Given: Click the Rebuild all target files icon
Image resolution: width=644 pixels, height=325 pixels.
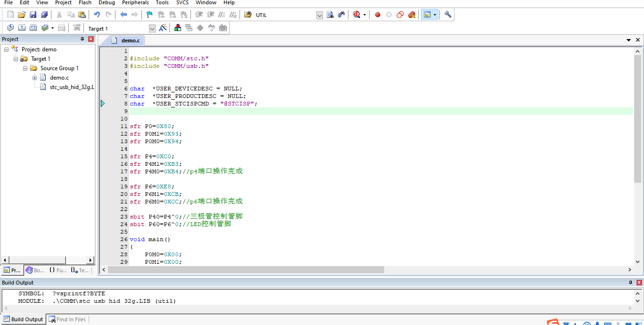Looking at the screenshot, I should tap(33, 28).
